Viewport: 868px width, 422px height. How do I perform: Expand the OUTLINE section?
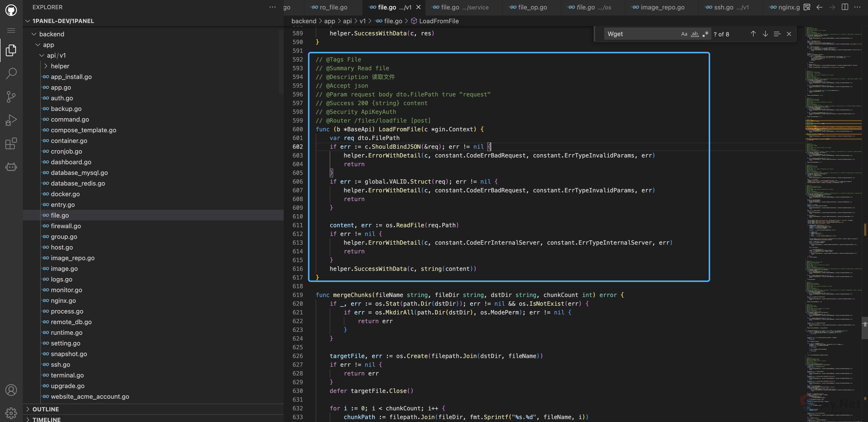click(46, 409)
